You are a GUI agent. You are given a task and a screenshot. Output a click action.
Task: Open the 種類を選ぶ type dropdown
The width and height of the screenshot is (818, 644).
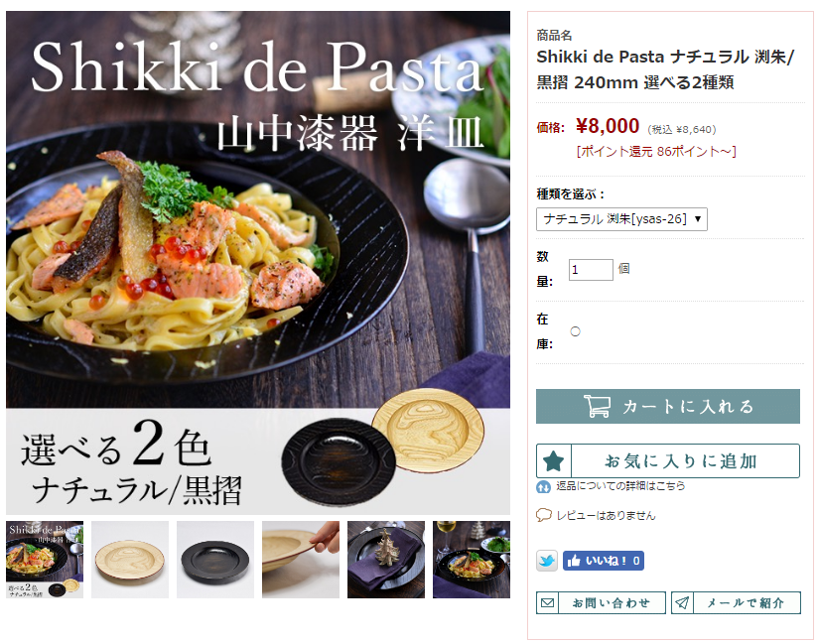(621, 219)
